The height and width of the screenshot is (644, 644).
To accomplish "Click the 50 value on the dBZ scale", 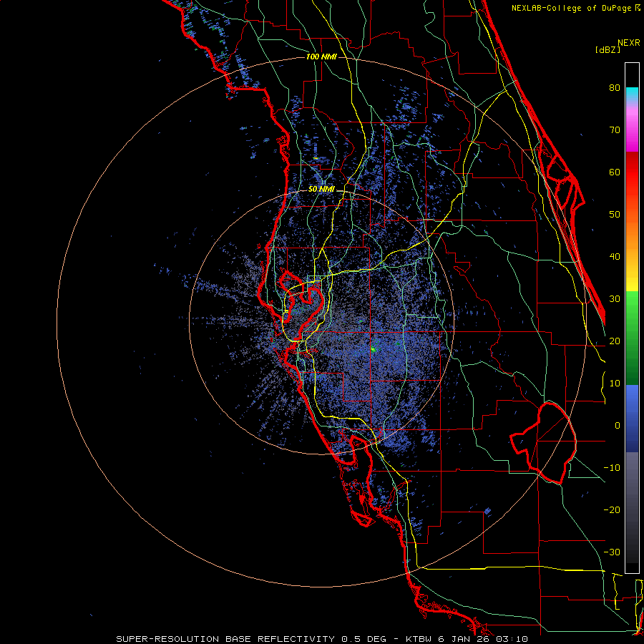I will coord(615,215).
